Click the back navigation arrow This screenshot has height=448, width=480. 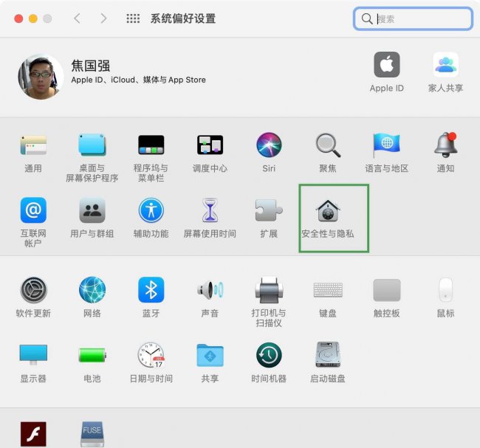(78, 18)
